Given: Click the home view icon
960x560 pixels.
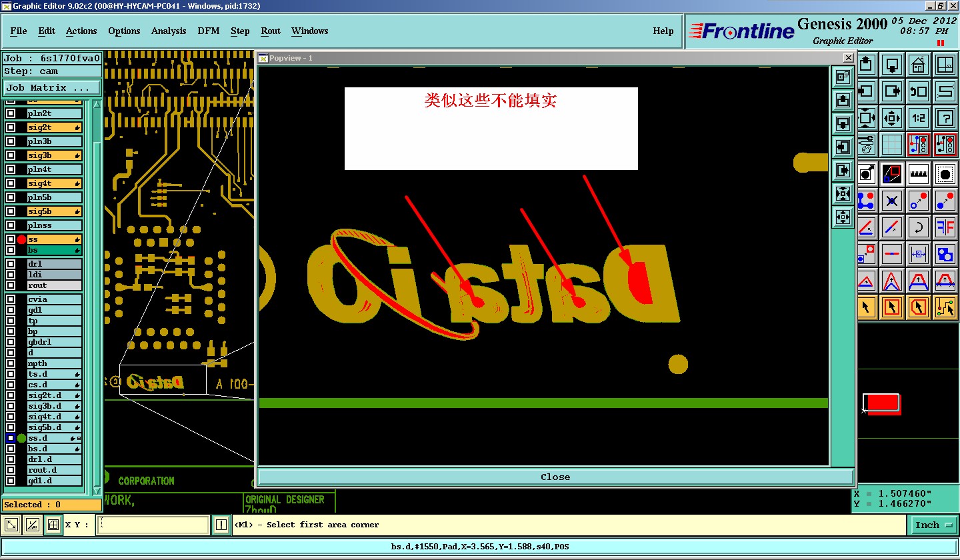Looking at the screenshot, I should (x=918, y=65).
